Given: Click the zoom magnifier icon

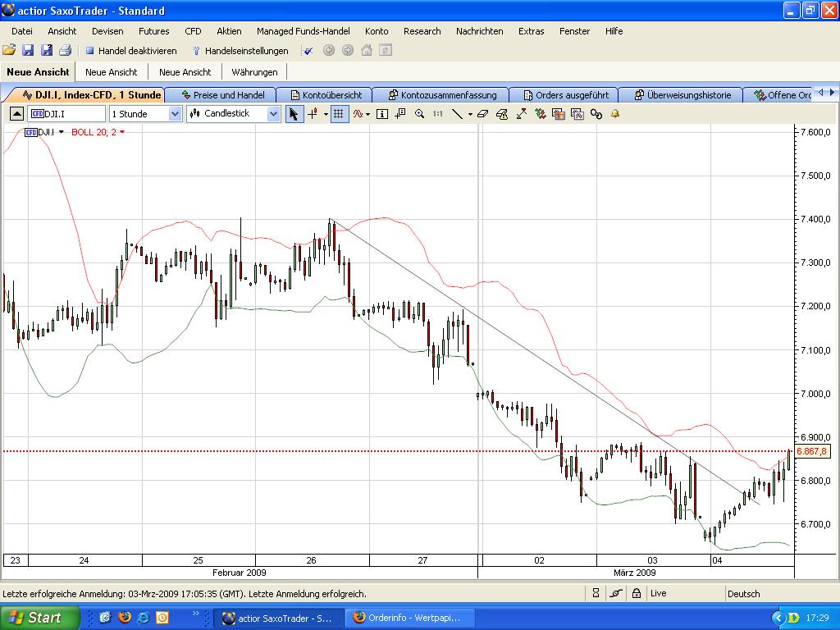Looking at the screenshot, I should tap(420, 114).
